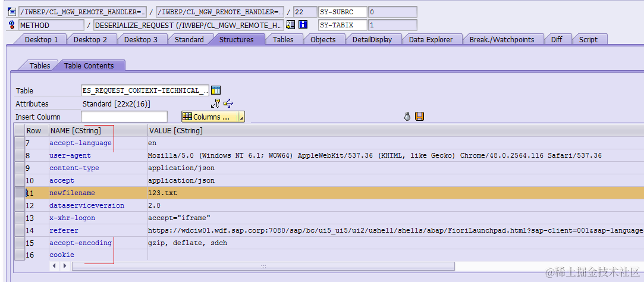The width and height of the screenshot is (644, 282).
Task: Click the Table name input field
Action: coord(146,90)
